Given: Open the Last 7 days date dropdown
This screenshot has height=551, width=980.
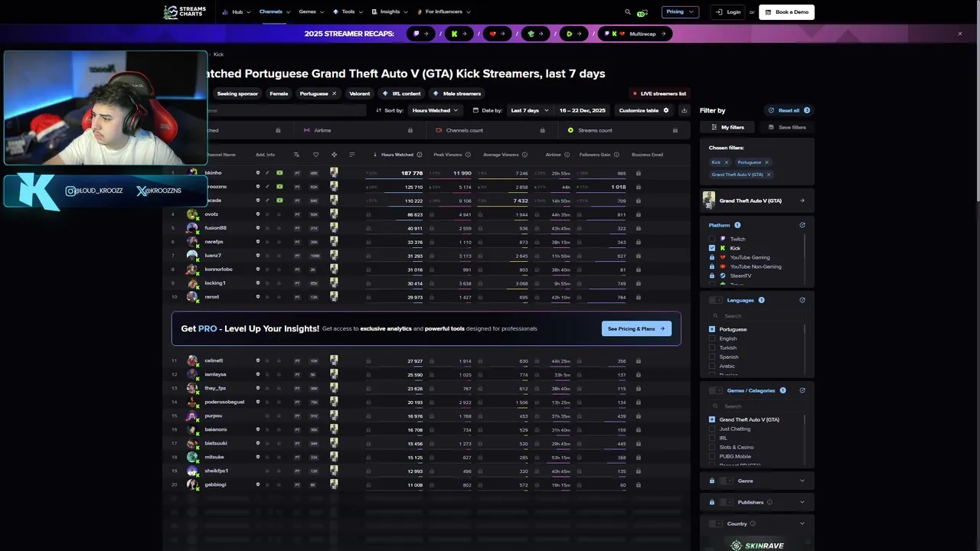Looking at the screenshot, I should (529, 110).
